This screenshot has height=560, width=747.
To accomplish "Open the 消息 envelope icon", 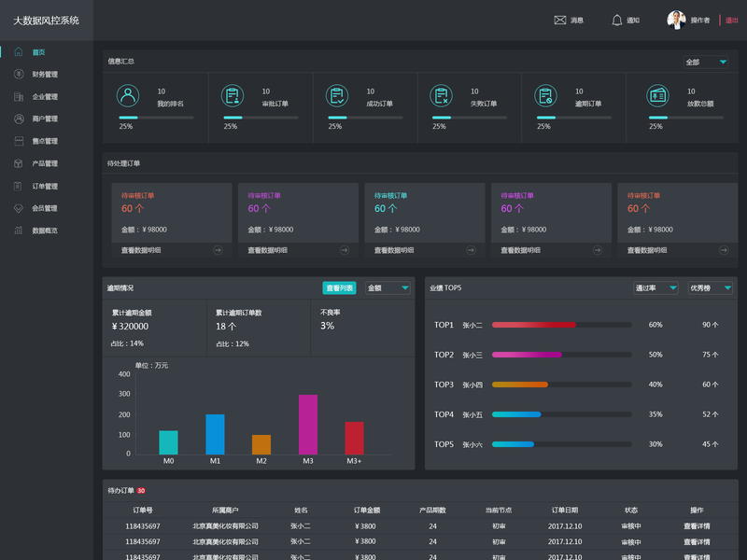I will pyautogui.click(x=559, y=20).
